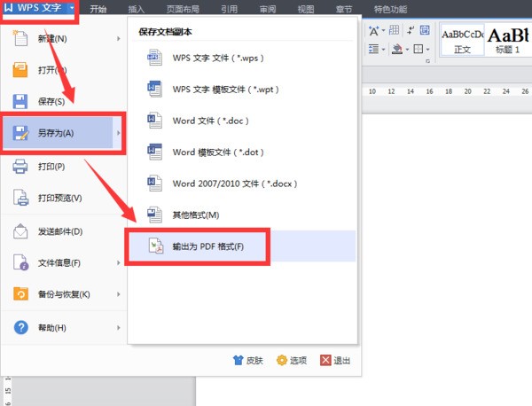Choose WPS 文字 文件 (*.wps) format
The height and width of the screenshot is (406, 532).
click(x=206, y=58)
